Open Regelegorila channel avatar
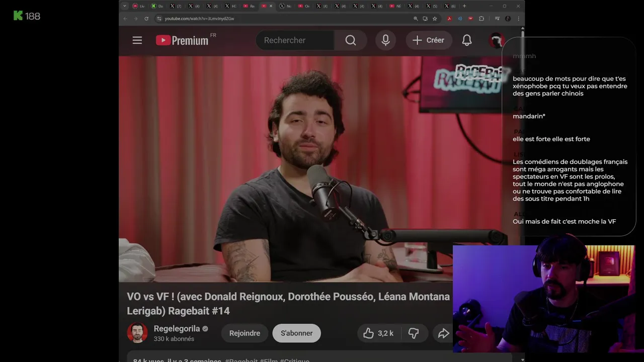Image resolution: width=644 pixels, height=362 pixels. tap(137, 333)
